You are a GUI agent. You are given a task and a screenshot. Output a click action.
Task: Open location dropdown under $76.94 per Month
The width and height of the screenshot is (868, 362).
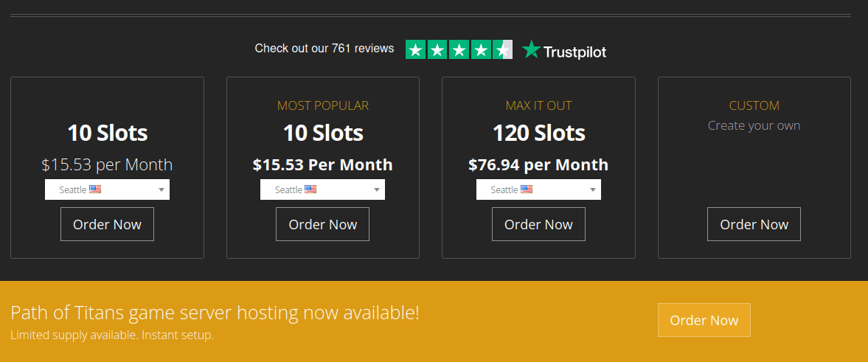coord(538,189)
